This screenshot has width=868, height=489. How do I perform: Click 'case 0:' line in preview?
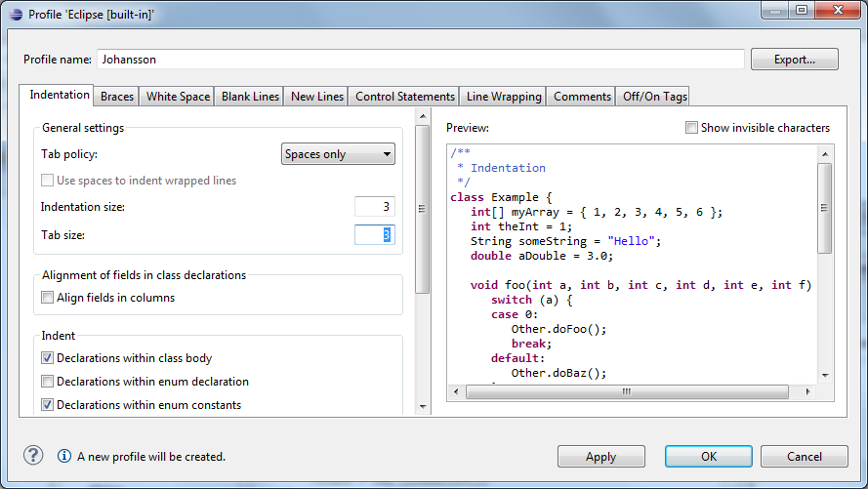(x=515, y=314)
